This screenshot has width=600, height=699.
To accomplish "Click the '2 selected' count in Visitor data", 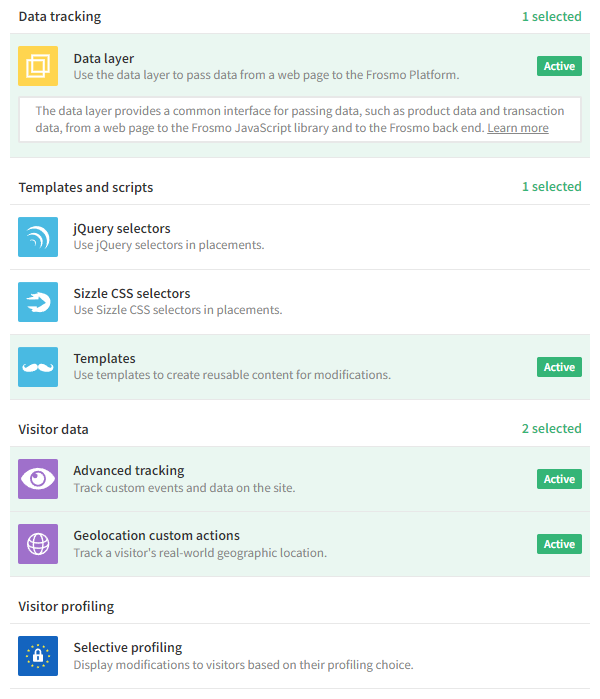I will 550,428.
